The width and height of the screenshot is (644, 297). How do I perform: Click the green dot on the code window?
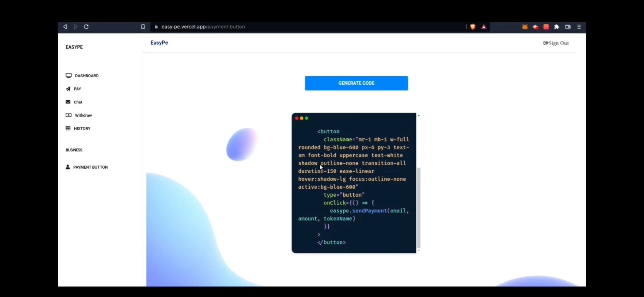307,118
